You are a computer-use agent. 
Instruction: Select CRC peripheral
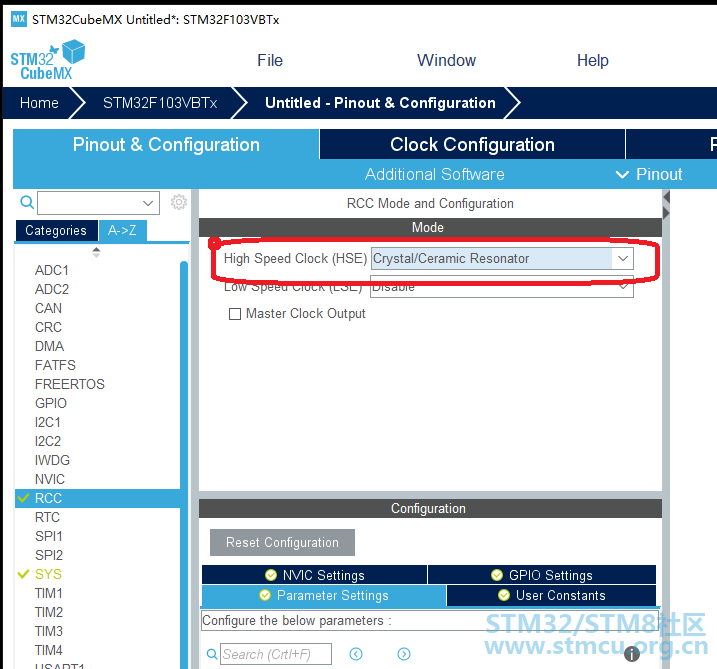(x=48, y=327)
